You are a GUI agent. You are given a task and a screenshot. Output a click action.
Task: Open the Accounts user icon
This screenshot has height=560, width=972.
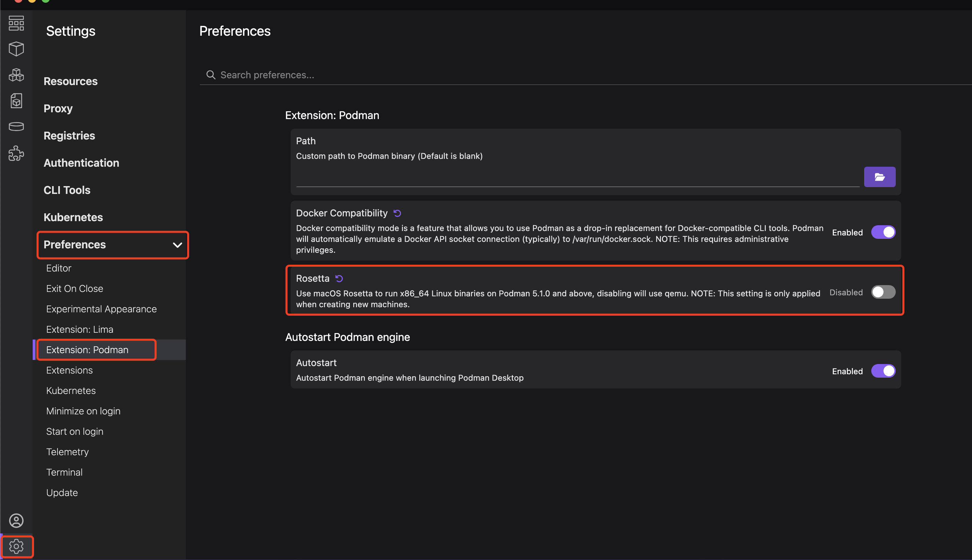(16, 521)
